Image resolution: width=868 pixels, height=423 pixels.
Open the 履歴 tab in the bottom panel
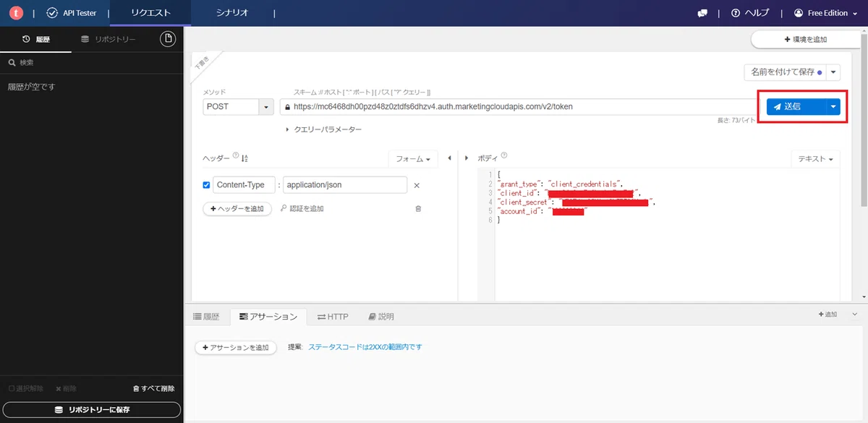[x=206, y=317]
